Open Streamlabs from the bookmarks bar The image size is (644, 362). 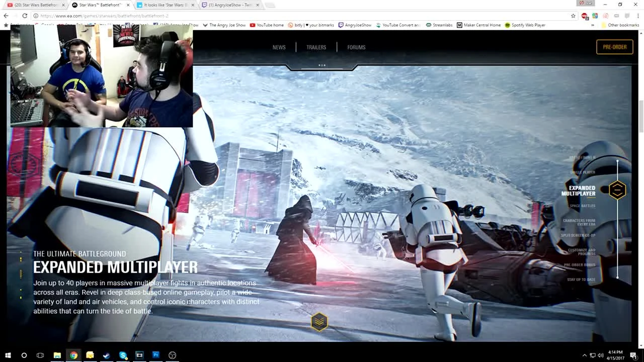click(439, 25)
